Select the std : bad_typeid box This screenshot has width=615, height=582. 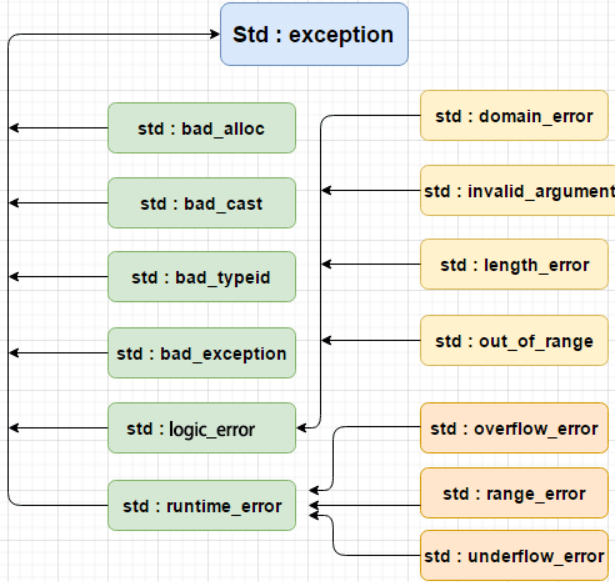(x=202, y=276)
